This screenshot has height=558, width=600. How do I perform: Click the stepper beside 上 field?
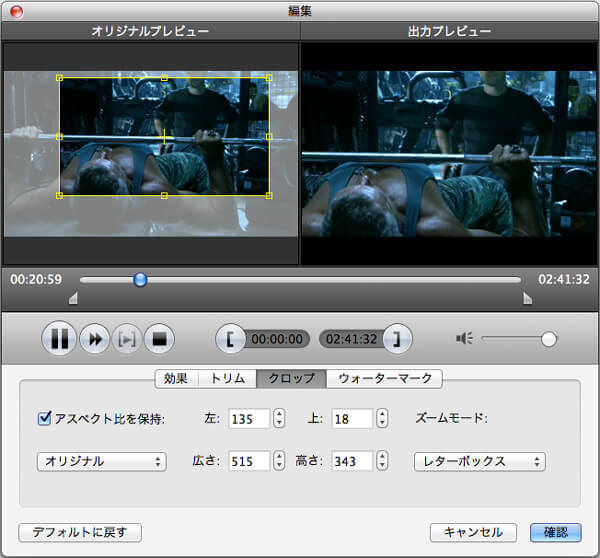382,418
